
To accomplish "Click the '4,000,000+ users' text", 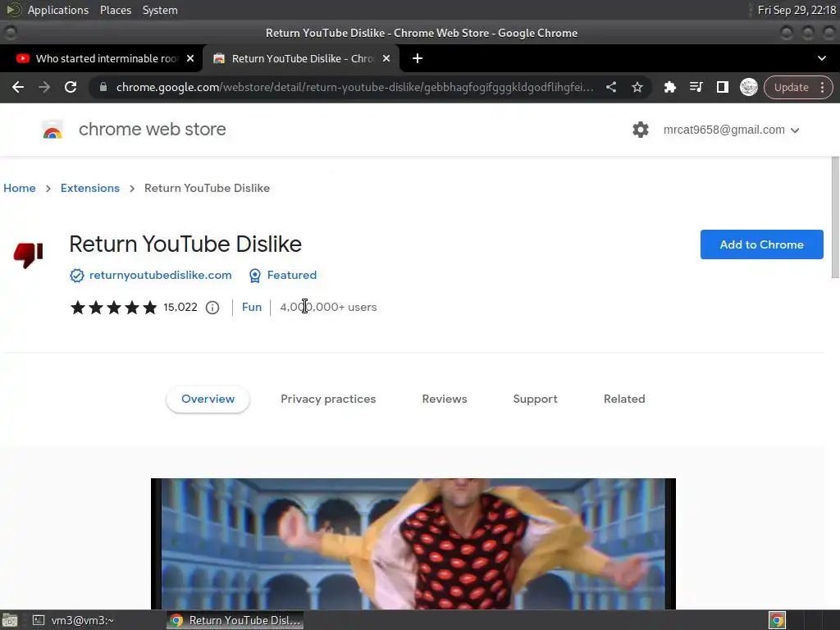I will [x=328, y=308].
